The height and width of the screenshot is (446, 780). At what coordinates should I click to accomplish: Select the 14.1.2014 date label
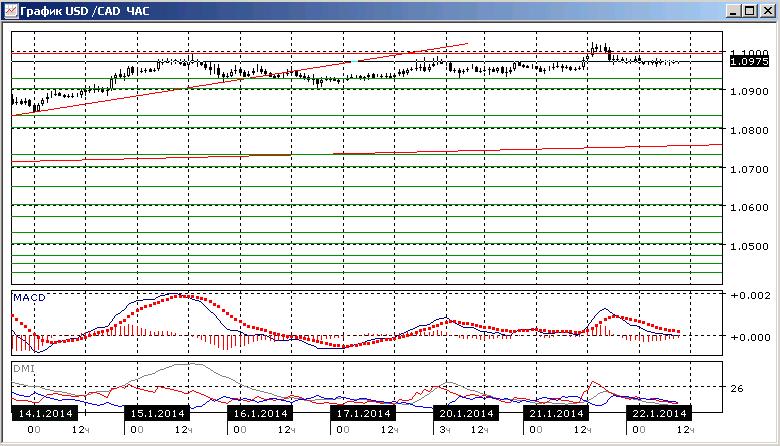point(45,413)
